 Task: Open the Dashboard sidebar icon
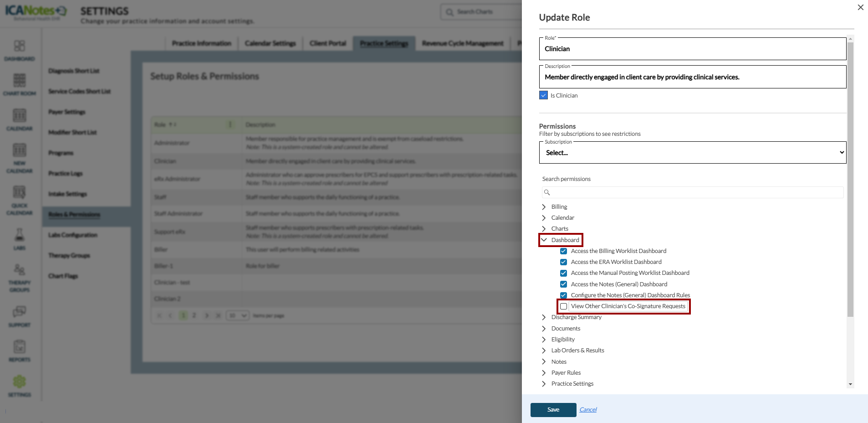[x=19, y=46]
